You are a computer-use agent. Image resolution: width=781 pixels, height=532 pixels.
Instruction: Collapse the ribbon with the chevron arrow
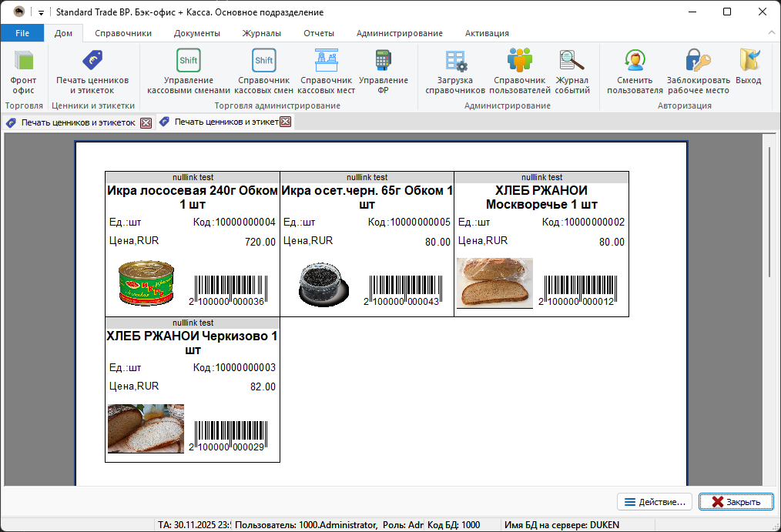pyautogui.click(x=771, y=32)
